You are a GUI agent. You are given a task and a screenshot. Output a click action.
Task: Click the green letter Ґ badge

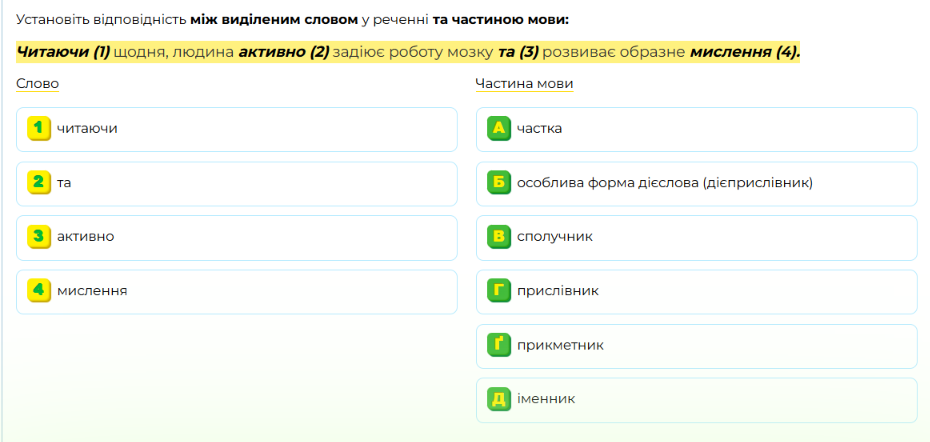(x=499, y=345)
